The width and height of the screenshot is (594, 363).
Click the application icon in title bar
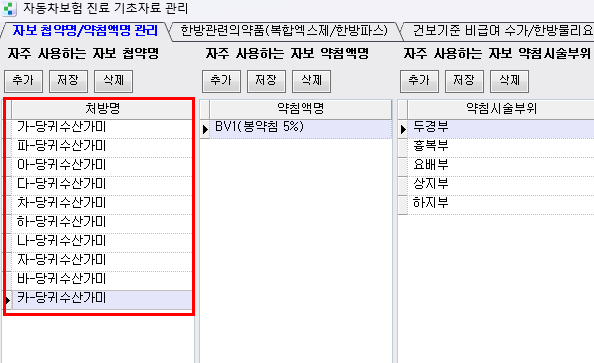(8, 8)
